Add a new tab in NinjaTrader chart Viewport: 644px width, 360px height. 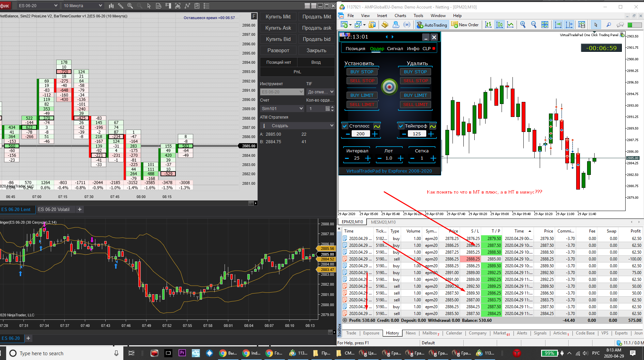coord(80,209)
